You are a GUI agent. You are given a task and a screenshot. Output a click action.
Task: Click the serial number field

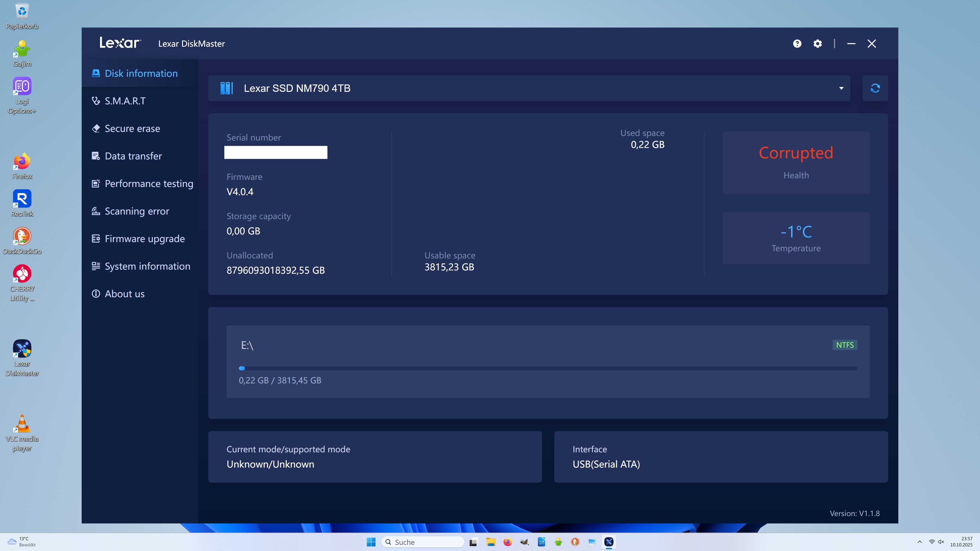275,153
